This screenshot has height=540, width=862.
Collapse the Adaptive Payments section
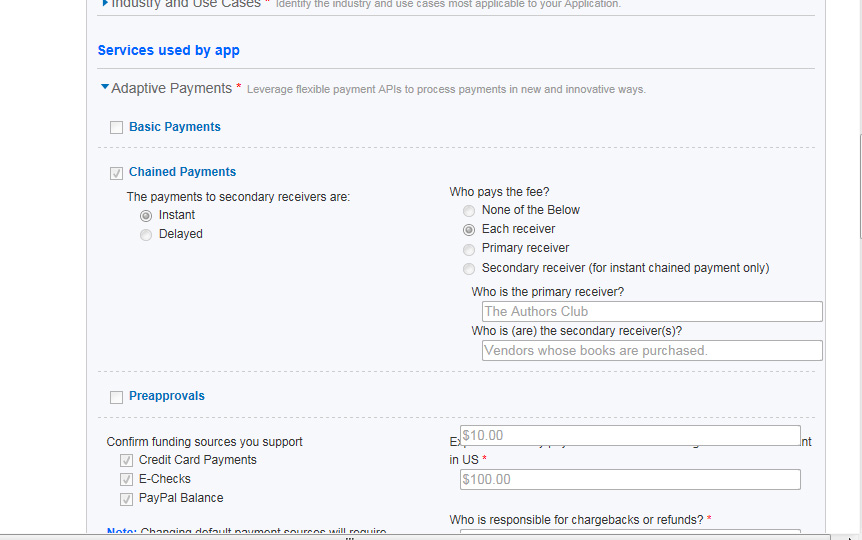coord(105,88)
